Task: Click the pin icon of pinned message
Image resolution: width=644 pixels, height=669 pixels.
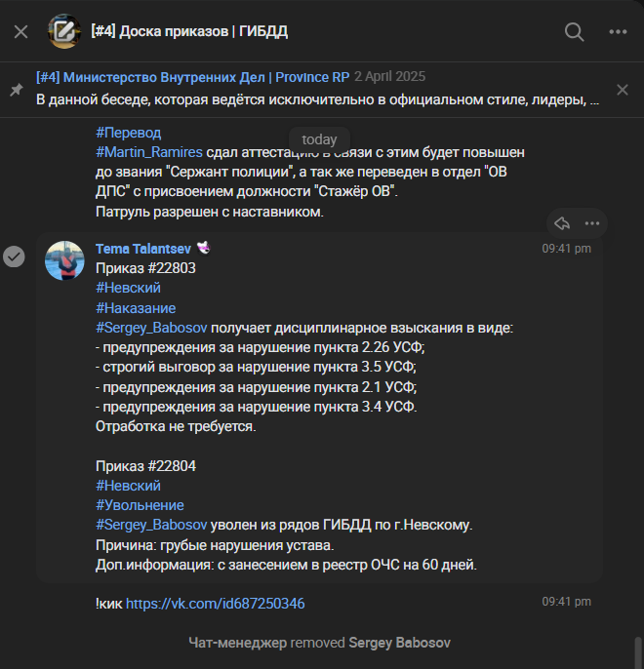Action: (x=16, y=89)
